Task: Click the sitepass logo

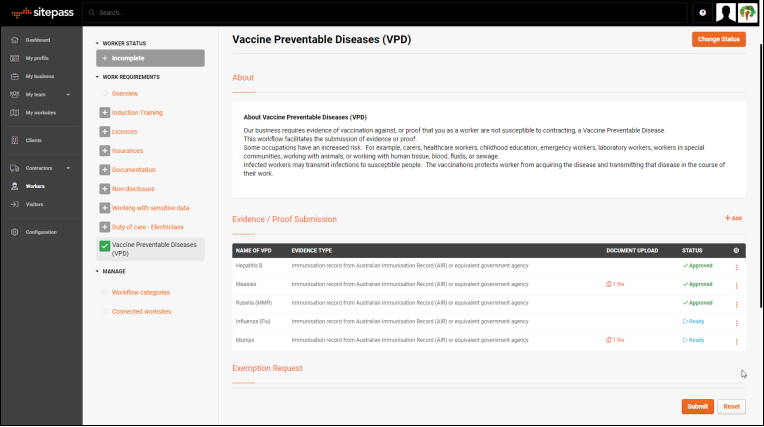Action: [42, 13]
